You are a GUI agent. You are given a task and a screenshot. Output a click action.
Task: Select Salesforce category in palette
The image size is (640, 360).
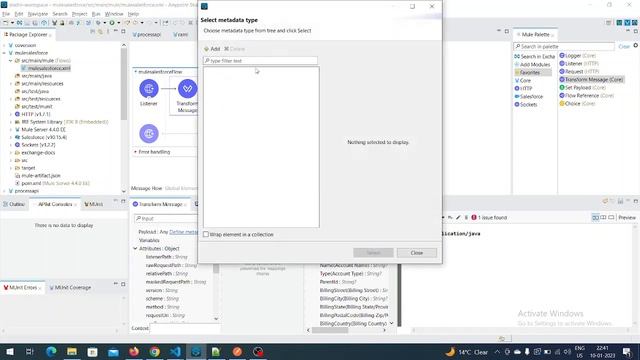[529, 97]
